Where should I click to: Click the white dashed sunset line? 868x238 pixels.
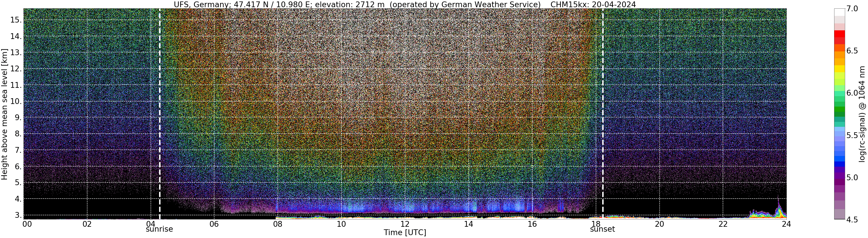[602, 114]
